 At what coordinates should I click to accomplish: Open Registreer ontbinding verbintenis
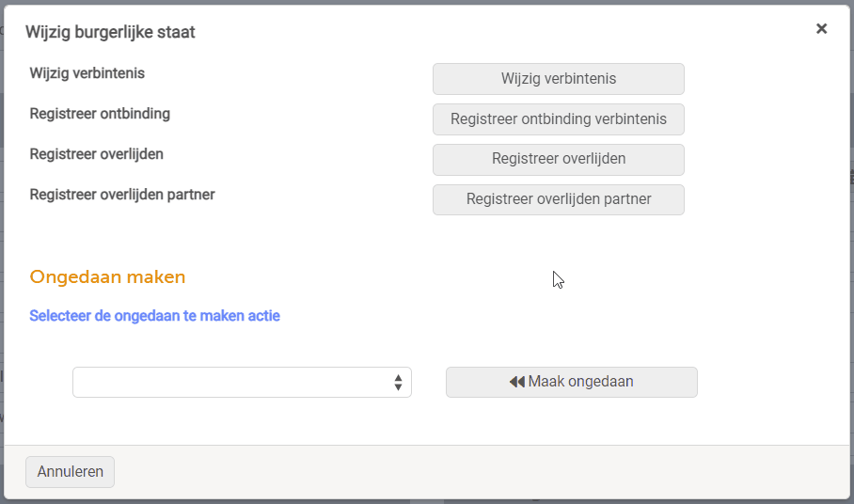559,119
